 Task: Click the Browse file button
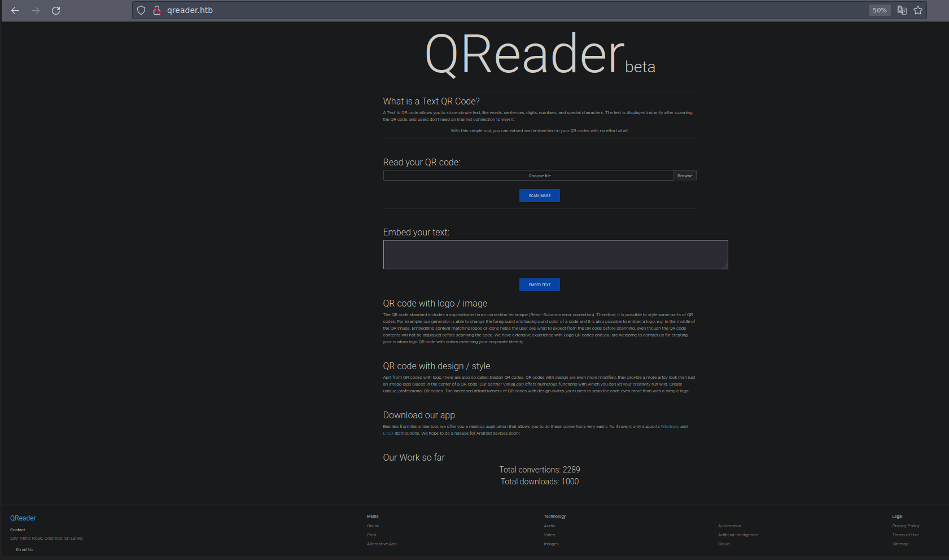(x=685, y=176)
